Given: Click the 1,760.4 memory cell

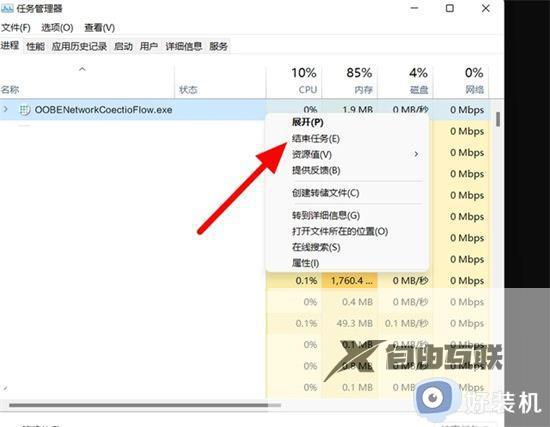Looking at the screenshot, I should (351, 281).
